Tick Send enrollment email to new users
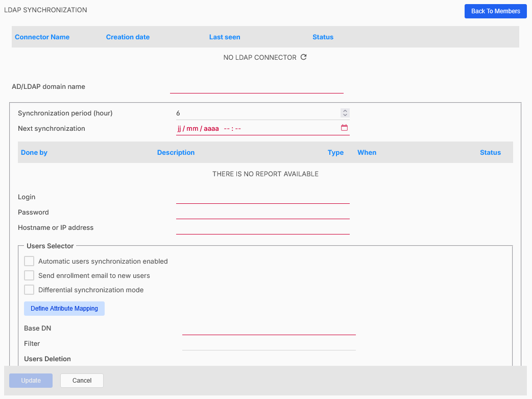This screenshot has height=399, width=532. (x=29, y=275)
